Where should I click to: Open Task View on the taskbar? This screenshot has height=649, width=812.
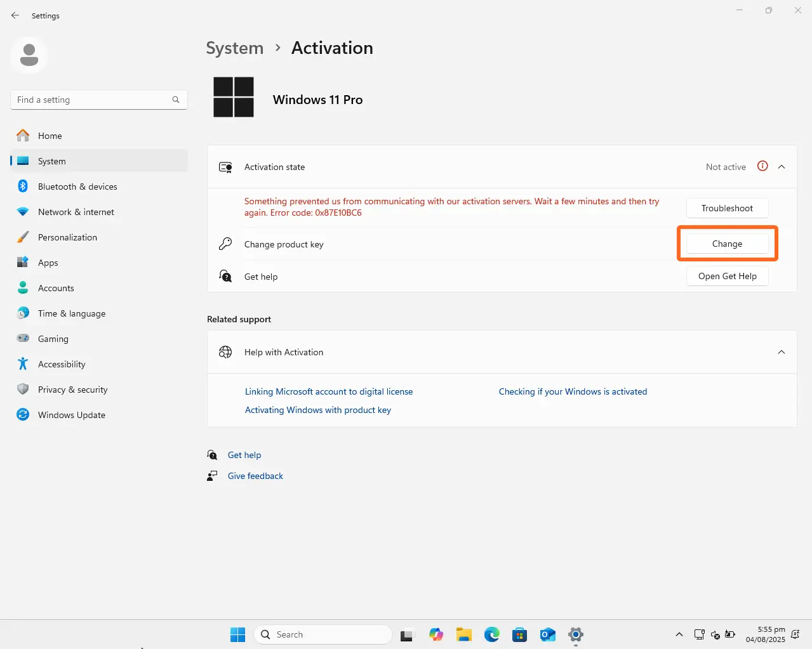click(407, 634)
